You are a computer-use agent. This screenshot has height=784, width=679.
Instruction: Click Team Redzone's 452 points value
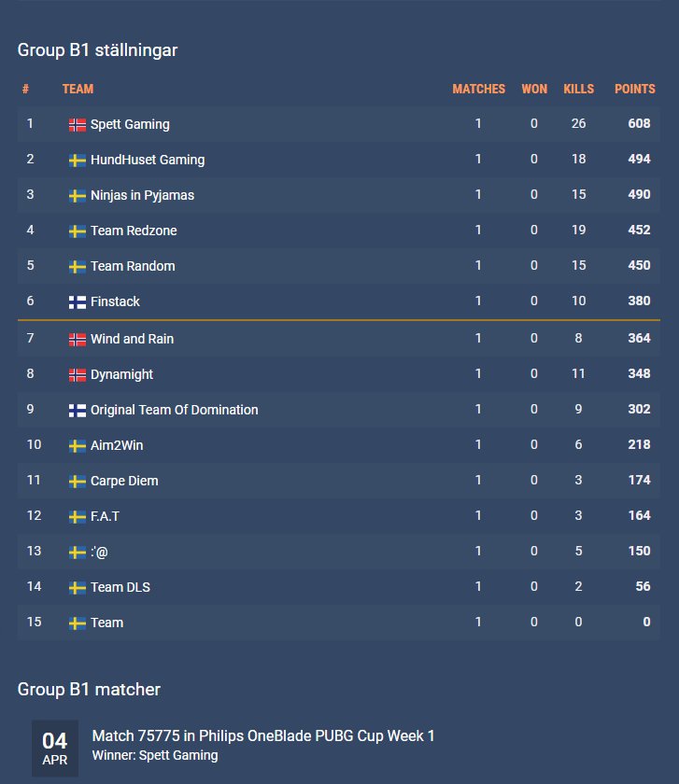coord(640,230)
